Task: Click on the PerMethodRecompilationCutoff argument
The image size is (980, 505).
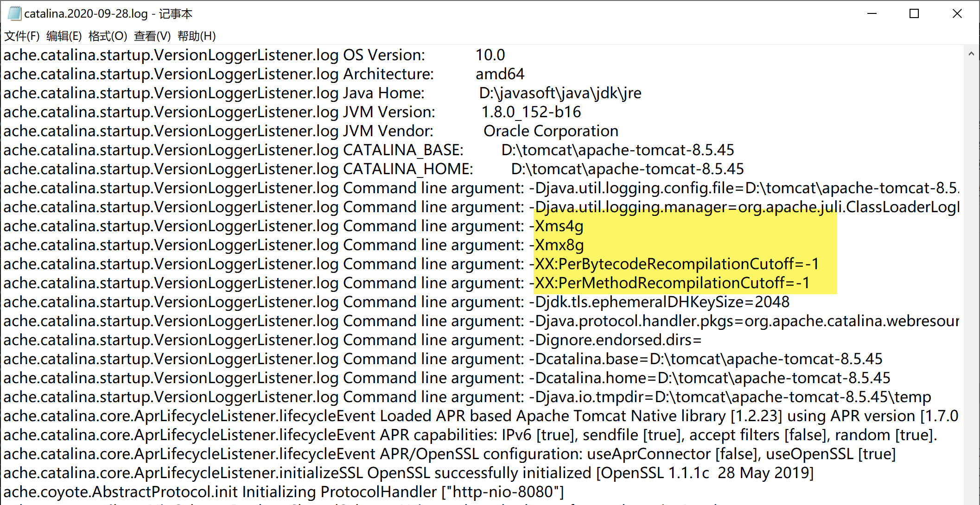Action: (672, 283)
